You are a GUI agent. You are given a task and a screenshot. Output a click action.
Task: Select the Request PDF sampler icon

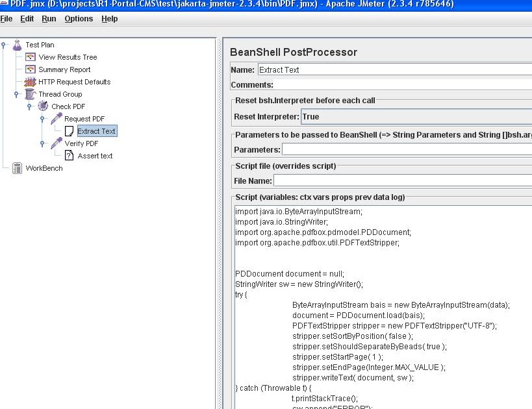point(56,118)
